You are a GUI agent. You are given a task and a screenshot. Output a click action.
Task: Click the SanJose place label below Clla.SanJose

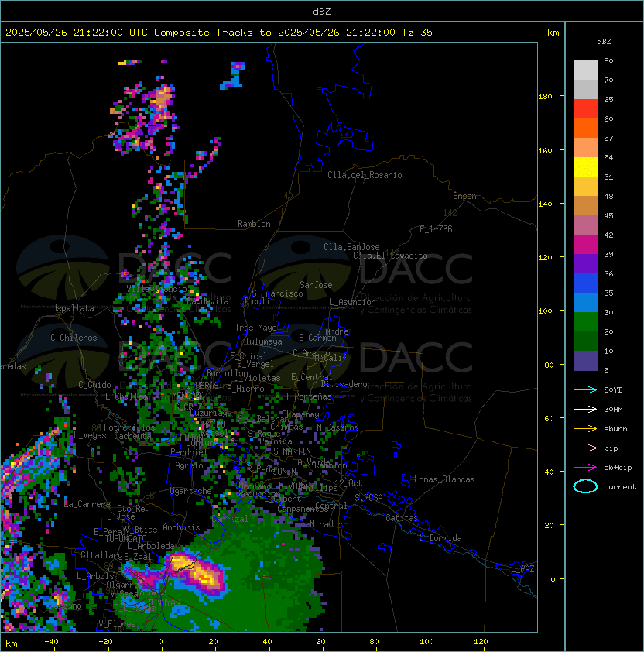[x=316, y=285]
